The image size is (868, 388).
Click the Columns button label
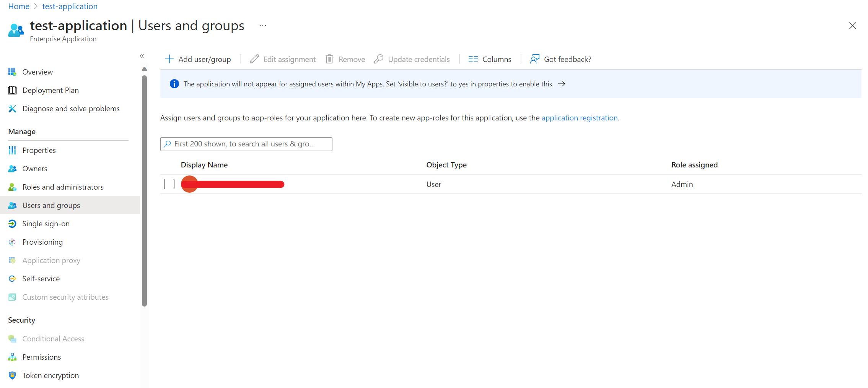coord(497,59)
